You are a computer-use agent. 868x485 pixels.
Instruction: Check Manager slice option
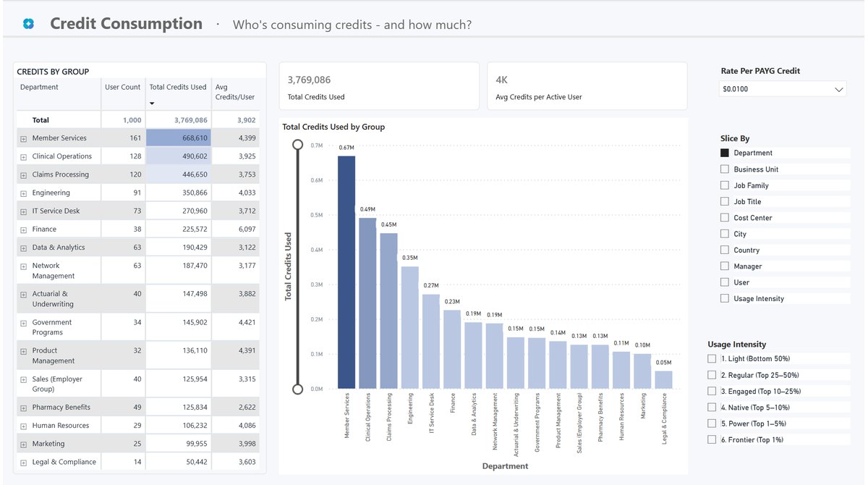click(x=725, y=266)
